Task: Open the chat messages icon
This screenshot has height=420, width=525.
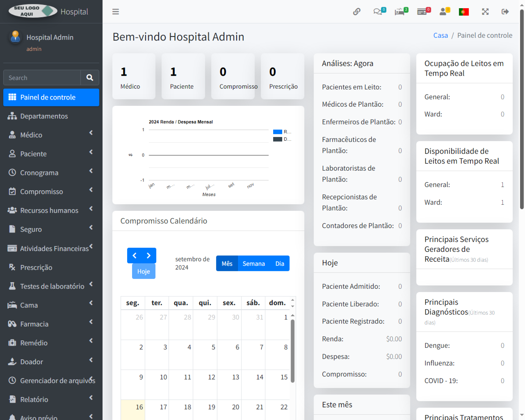Action: (x=378, y=11)
